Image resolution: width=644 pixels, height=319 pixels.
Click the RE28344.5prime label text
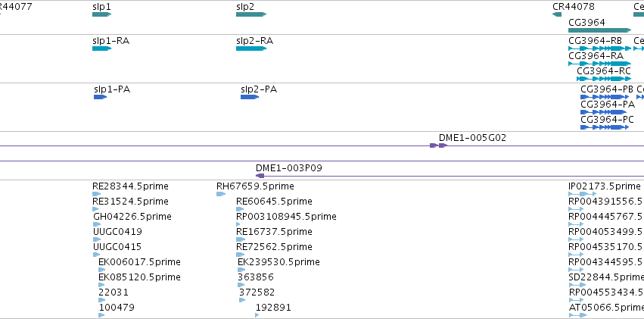130,186
